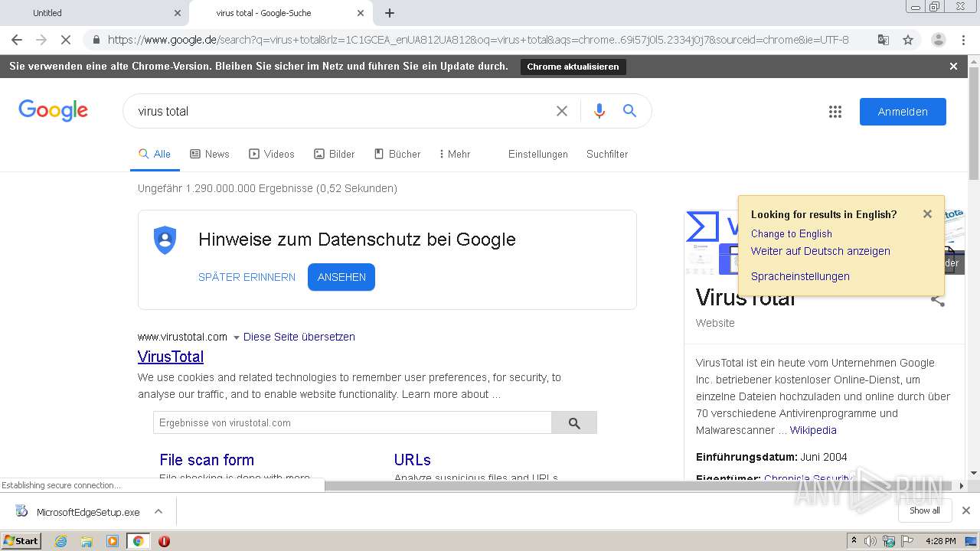Click the Google logo

pyautogui.click(x=53, y=111)
